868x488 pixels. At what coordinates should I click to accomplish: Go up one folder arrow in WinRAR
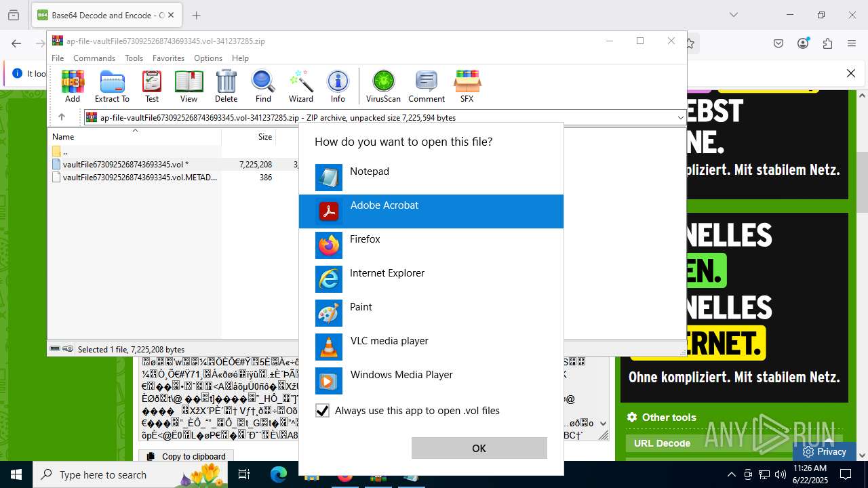pyautogui.click(x=61, y=117)
